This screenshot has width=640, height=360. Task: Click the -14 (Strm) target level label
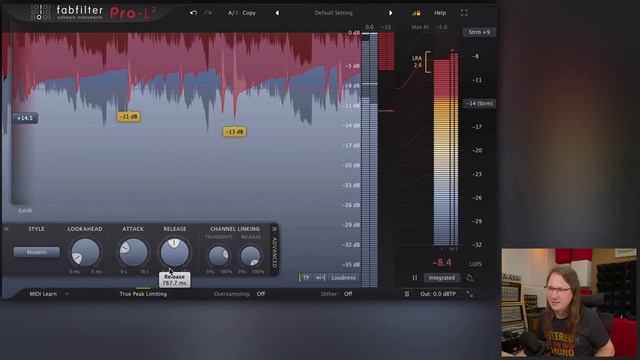[480, 104]
